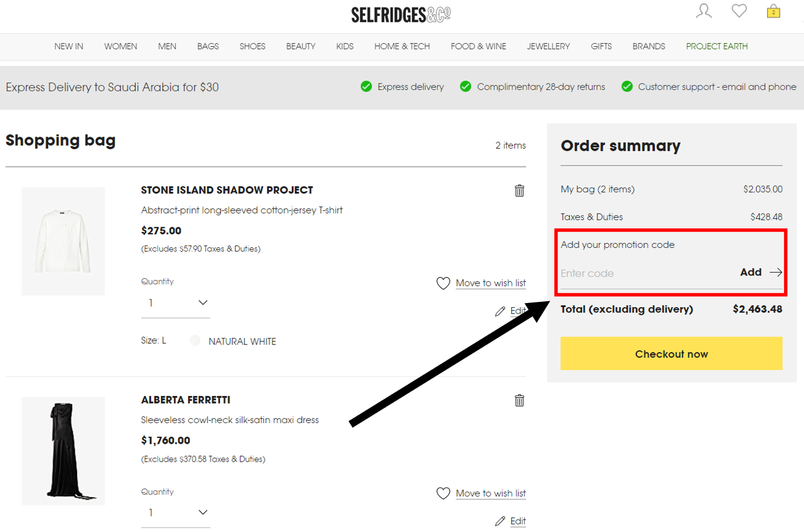The height and width of the screenshot is (532, 804).
Task: Open ALBERTA FERRETTI product title
Action: click(186, 400)
